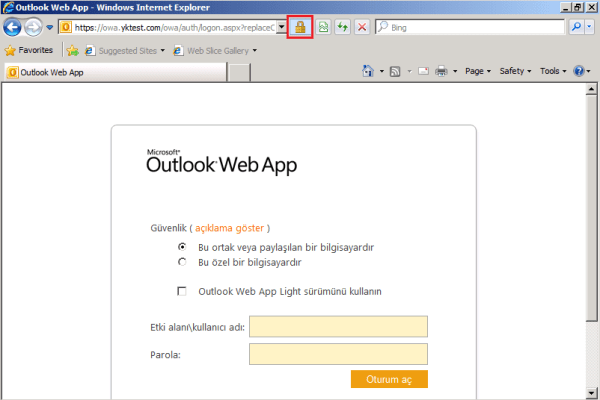Open the Safety dropdown menu
Viewport: 600px width, 400px height.
514,71
